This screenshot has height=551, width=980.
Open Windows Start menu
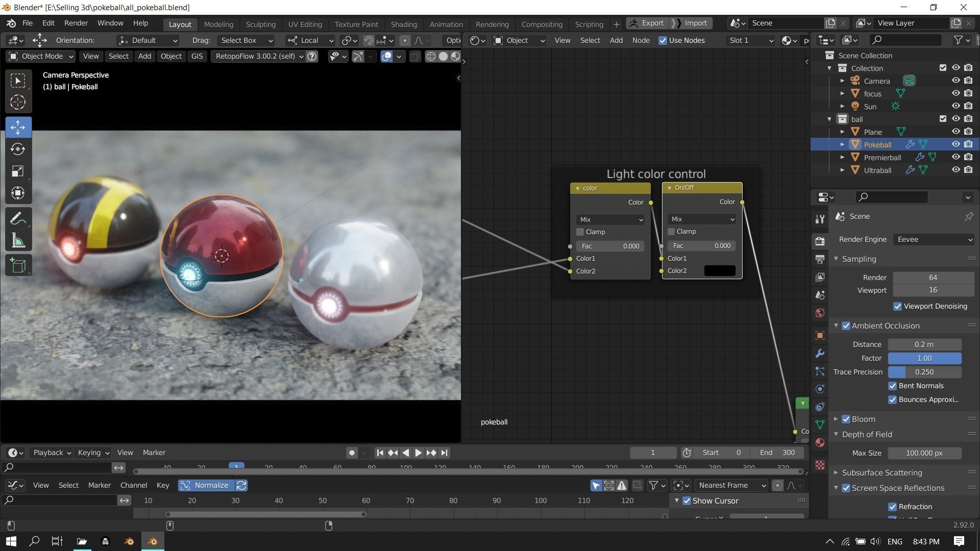tap(11, 541)
